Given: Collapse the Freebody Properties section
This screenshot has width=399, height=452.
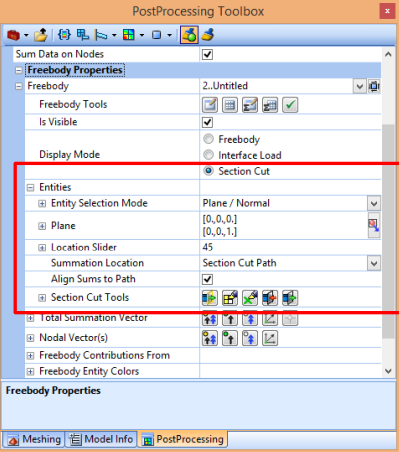Looking at the screenshot, I should pos(19,70).
